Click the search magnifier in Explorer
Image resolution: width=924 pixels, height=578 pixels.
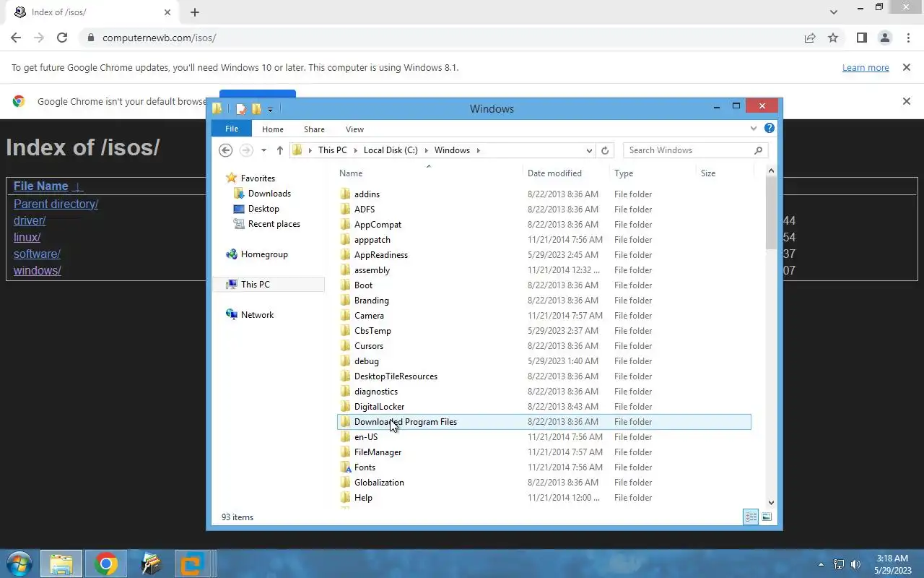click(x=758, y=150)
